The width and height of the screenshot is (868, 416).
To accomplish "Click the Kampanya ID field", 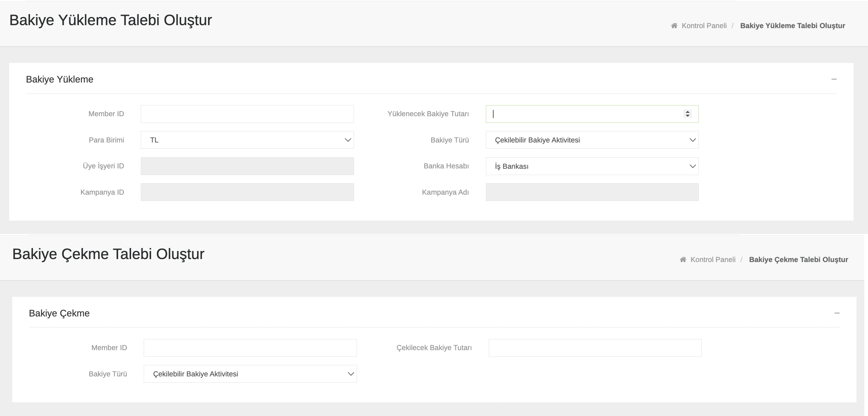I will point(247,192).
